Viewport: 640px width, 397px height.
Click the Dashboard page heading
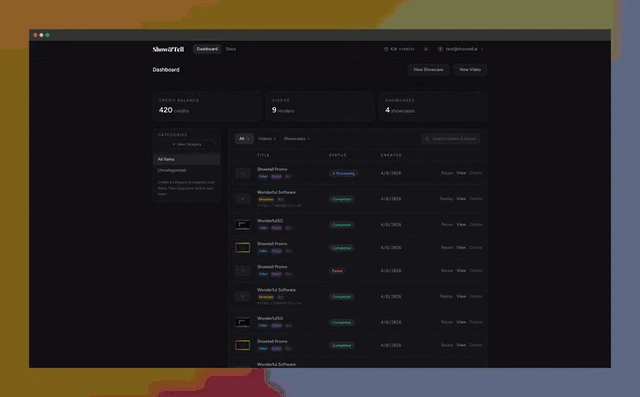(166, 70)
